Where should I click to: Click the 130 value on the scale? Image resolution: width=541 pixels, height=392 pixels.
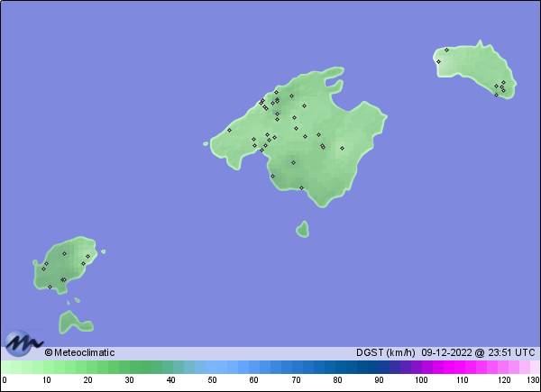pos(534,380)
